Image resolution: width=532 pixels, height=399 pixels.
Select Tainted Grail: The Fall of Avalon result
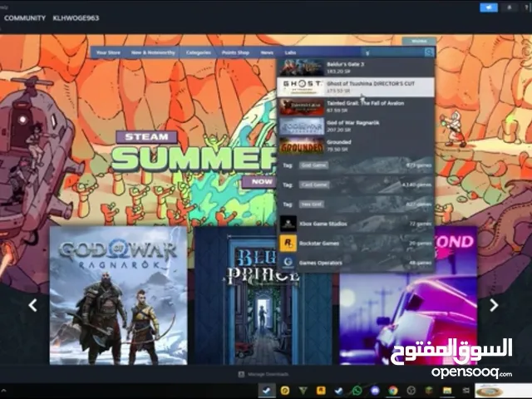click(x=356, y=106)
